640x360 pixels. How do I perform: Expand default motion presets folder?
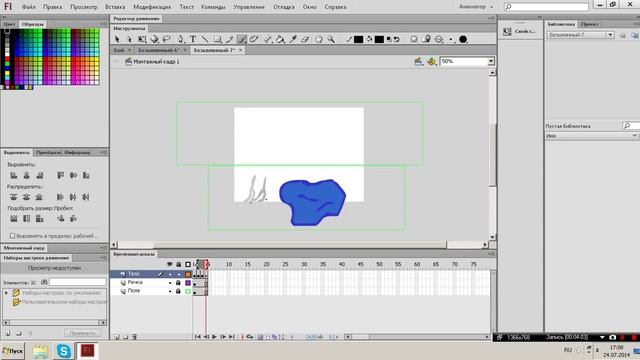6,293
